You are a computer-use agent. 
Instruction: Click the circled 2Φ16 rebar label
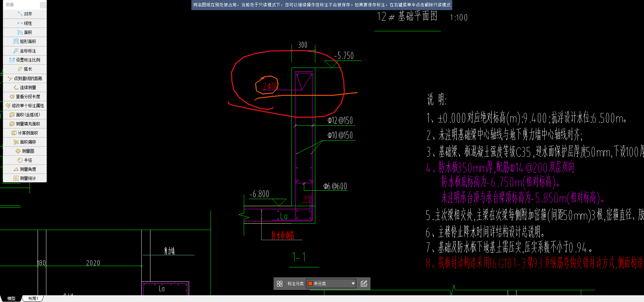click(270, 86)
